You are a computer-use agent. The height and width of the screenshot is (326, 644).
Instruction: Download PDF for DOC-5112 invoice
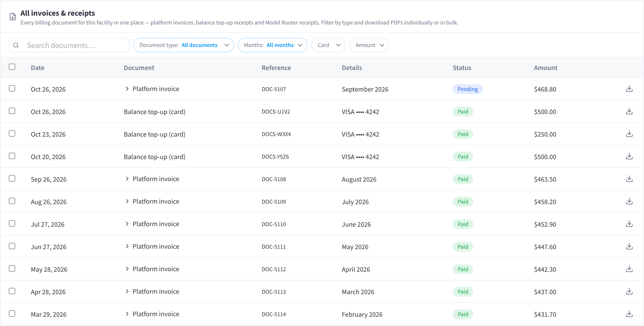point(629,269)
